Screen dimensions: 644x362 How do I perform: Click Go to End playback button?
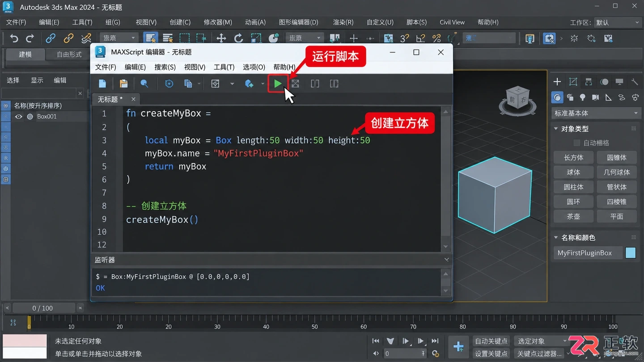point(435,341)
